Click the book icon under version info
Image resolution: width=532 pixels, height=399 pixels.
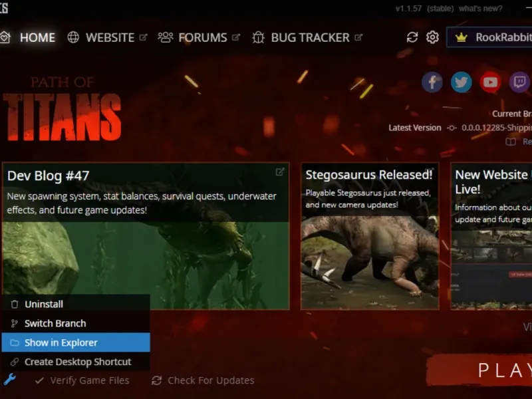511,142
